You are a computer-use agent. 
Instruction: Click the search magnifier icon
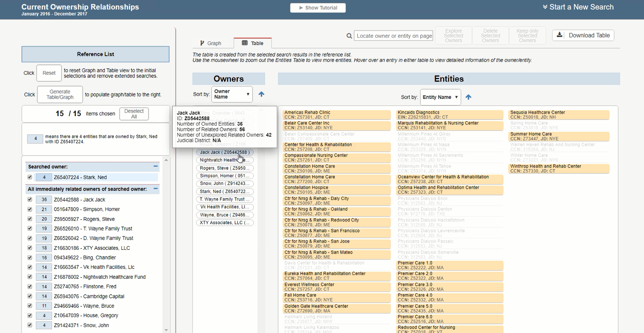click(x=349, y=36)
